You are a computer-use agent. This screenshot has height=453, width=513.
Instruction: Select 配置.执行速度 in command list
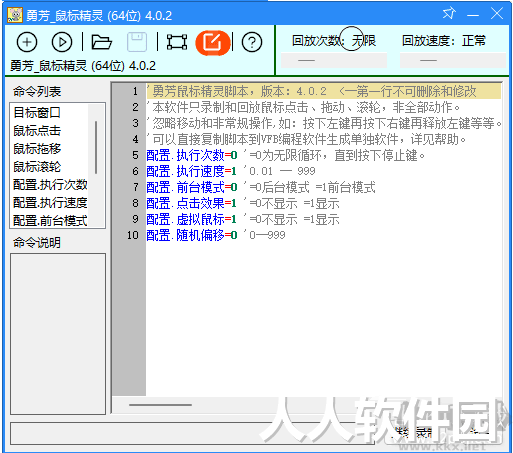50,203
